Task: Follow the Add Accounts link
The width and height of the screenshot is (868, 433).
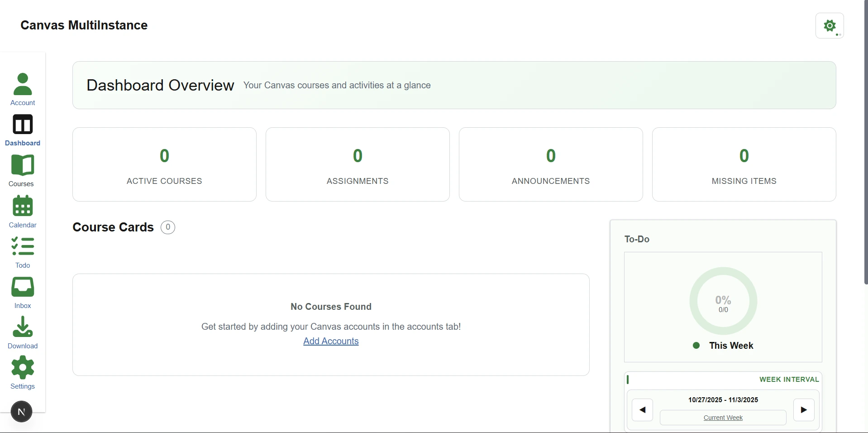Action: tap(331, 341)
